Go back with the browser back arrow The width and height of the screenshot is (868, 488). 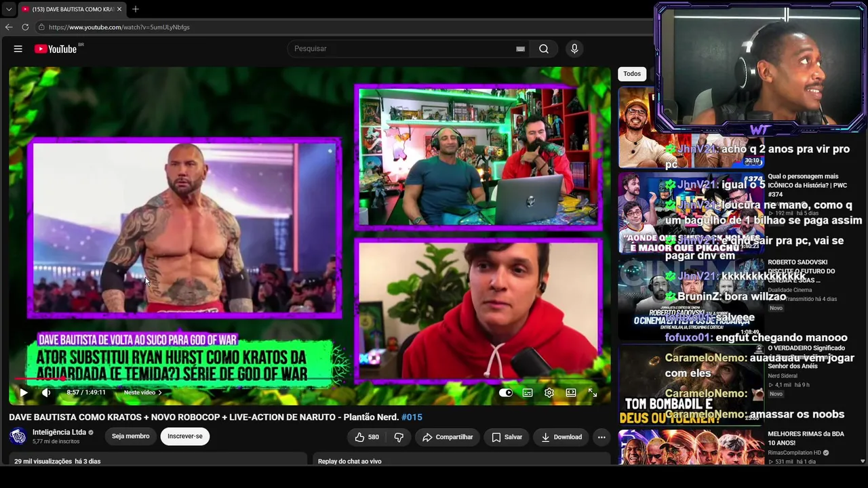(x=9, y=27)
